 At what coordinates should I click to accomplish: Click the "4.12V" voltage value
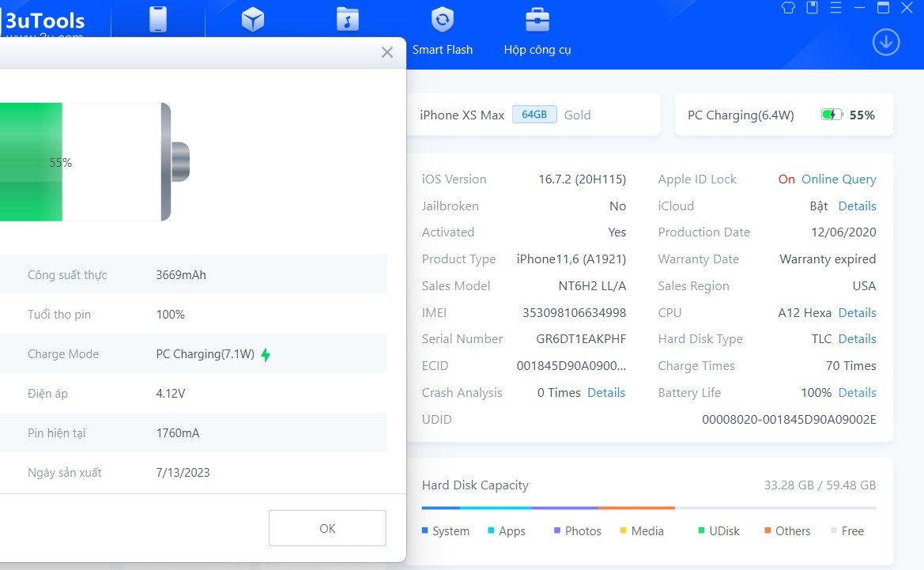point(170,393)
